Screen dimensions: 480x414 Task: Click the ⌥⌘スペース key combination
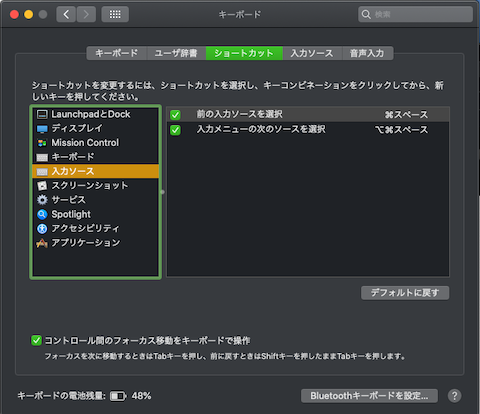[x=401, y=130]
